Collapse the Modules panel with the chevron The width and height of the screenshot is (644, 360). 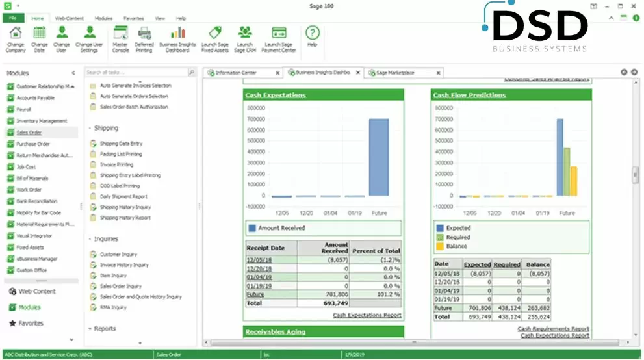(73, 73)
